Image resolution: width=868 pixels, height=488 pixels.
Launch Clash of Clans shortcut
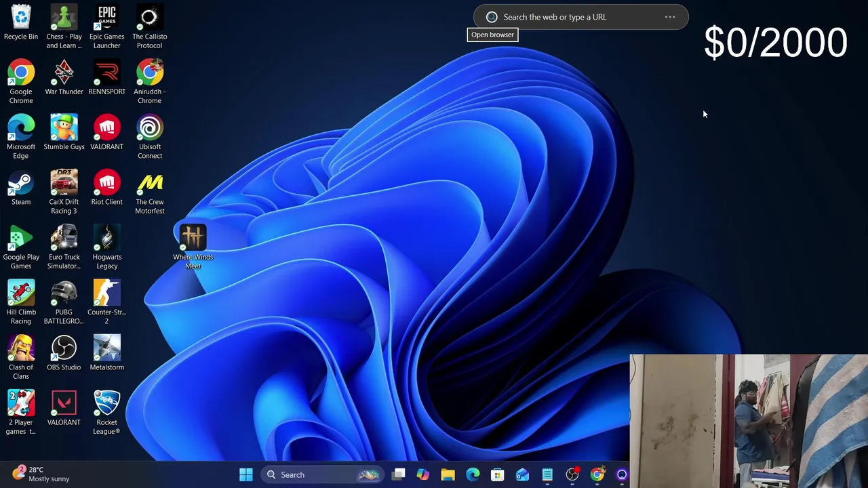(x=21, y=357)
